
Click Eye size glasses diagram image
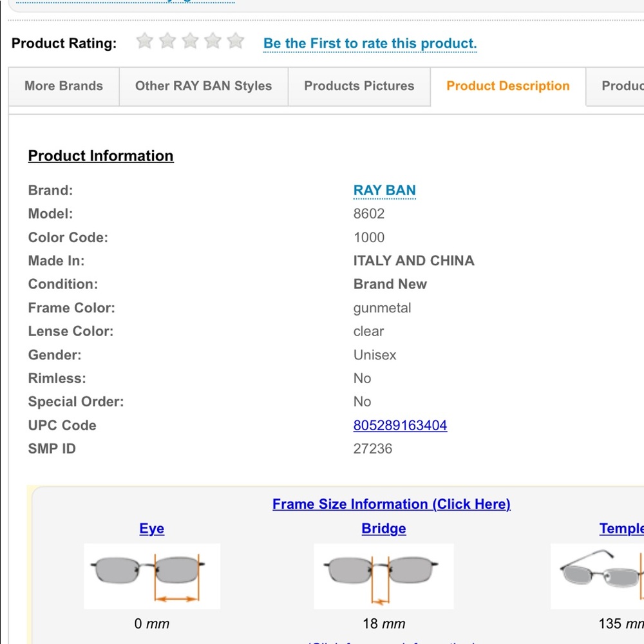click(x=152, y=576)
